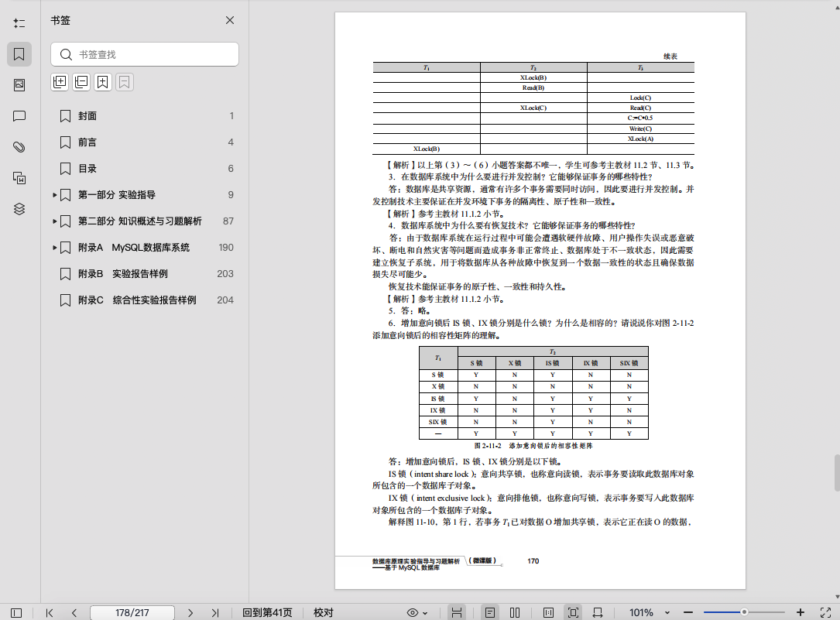Zoom out with the minus button
Screen dimensions: 840x620
click(688, 612)
